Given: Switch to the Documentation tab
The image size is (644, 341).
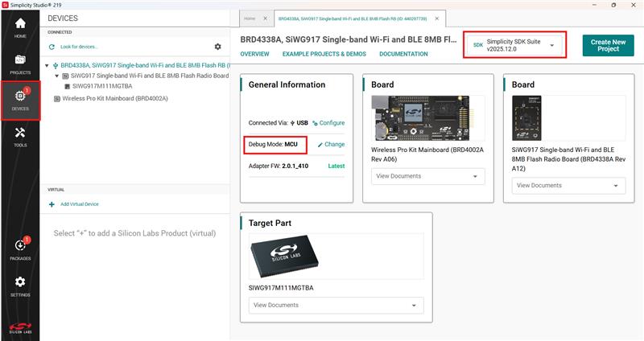Looking at the screenshot, I should tap(403, 54).
